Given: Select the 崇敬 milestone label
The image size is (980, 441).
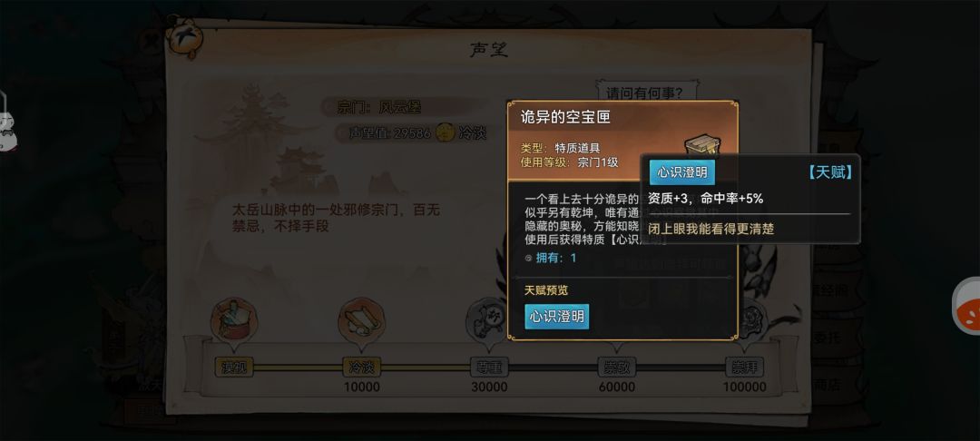Looking at the screenshot, I should click(616, 367).
